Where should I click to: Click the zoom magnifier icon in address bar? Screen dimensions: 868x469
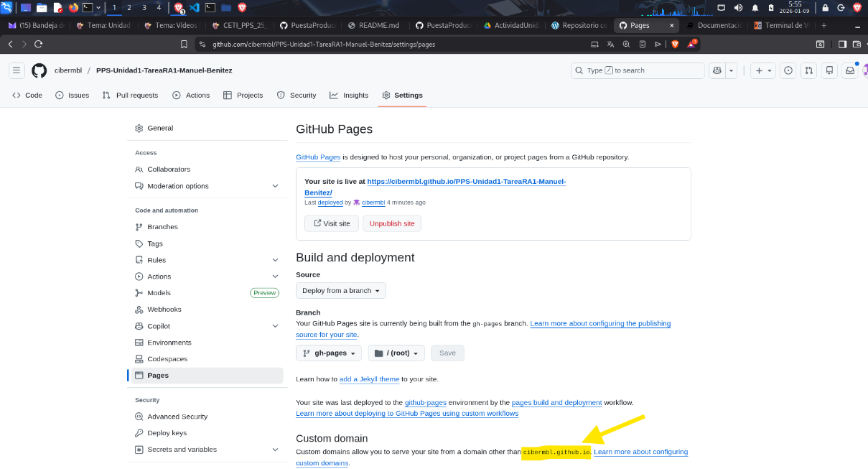(626, 44)
